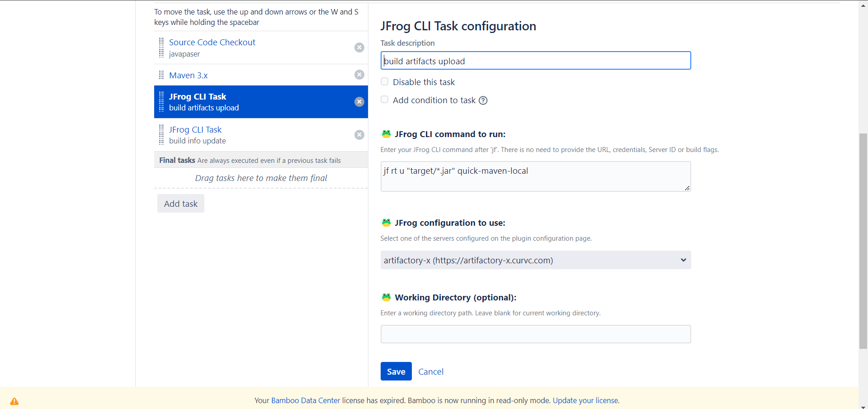
Task: Click drag handle of Source Code Checkout
Action: point(161,48)
